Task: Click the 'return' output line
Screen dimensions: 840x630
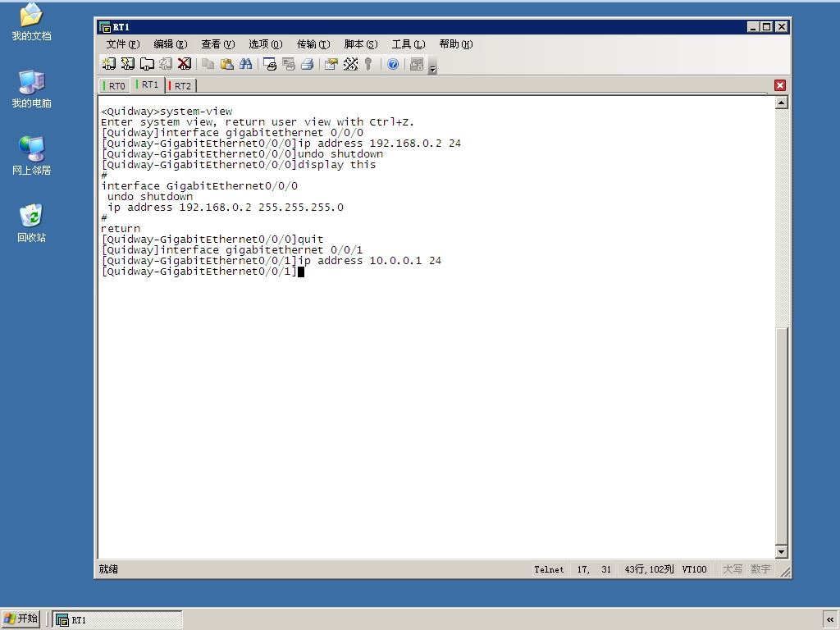Action: coord(121,229)
